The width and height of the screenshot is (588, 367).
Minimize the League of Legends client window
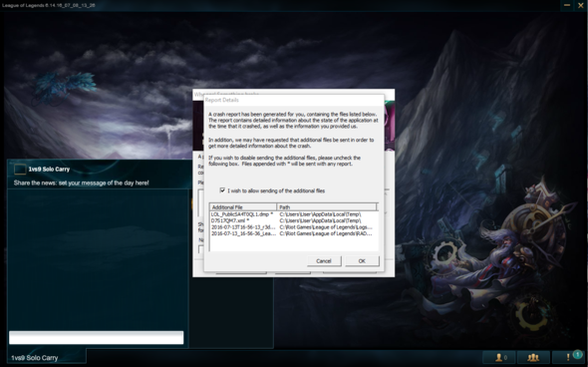(x=567, y=5)
